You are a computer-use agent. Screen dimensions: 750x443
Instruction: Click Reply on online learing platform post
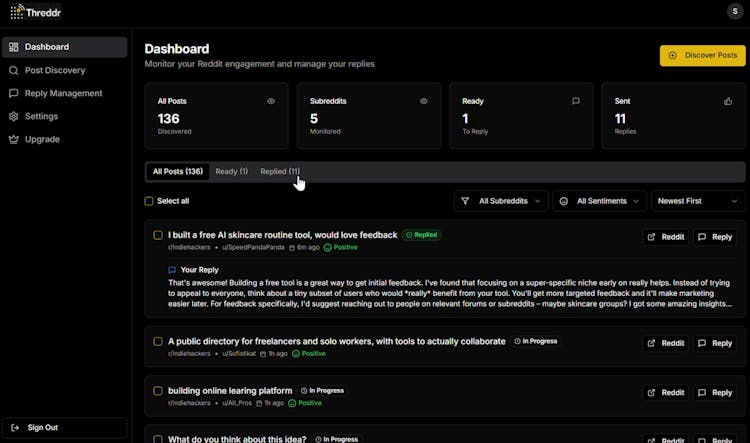click(715, 393)
